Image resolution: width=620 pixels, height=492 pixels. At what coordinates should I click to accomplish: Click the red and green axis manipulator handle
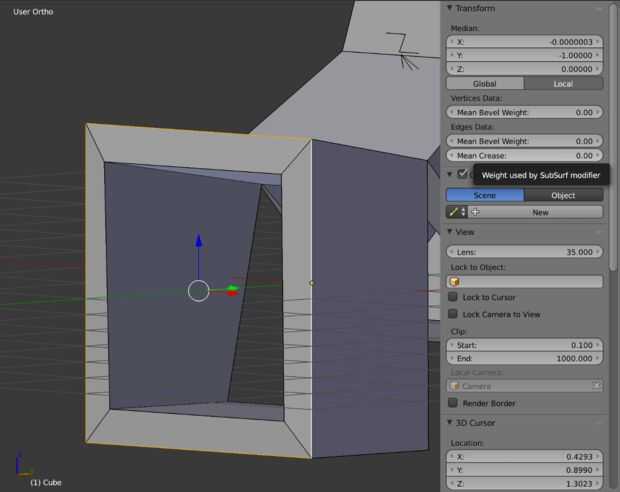[x=232, y=290]
